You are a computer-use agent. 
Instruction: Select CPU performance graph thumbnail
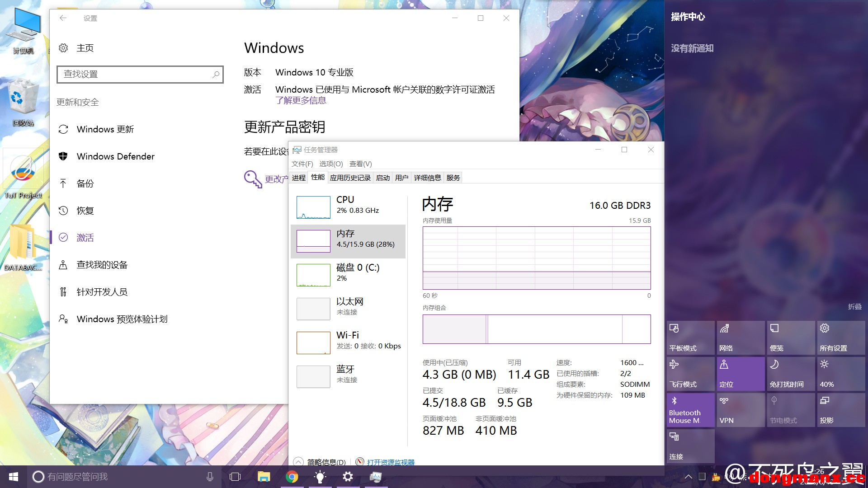[x=313, y=207]
